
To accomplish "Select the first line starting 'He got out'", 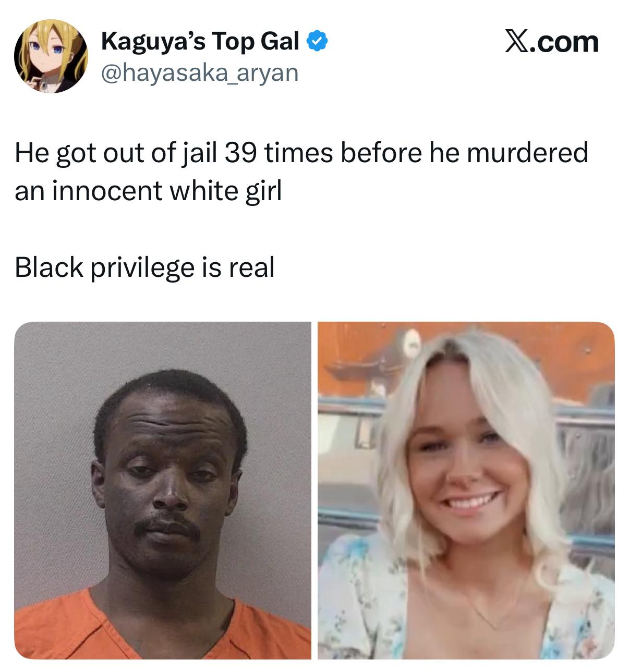I will pyautogui.click(x=301, y=153).
